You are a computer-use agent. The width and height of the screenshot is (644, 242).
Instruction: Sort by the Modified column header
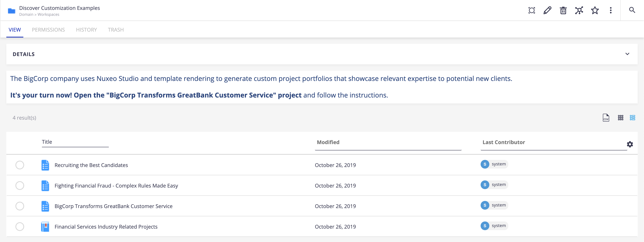tap(328, 142)
